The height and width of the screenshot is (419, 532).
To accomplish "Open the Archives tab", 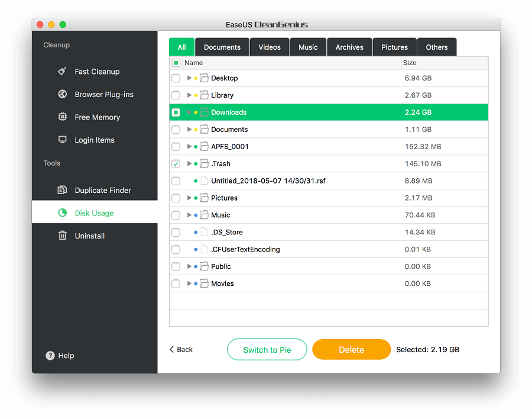I will pos(349,47).
